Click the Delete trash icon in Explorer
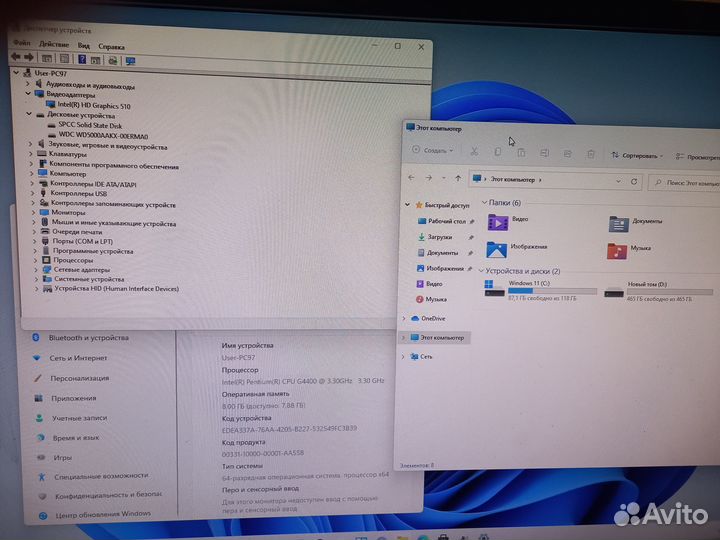The width and height of the screenshot is (720, 540). (x=591, y=154)
